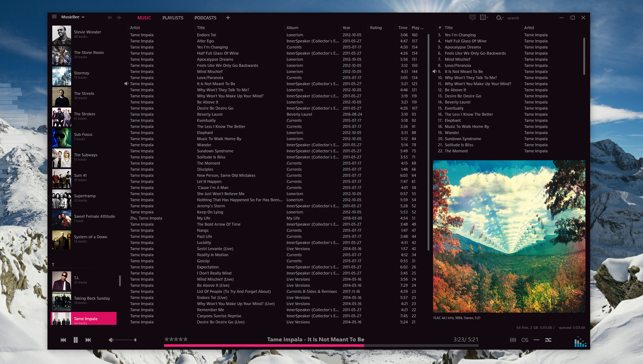
Task: Sort by the Time column header
Action: point(403,28)
